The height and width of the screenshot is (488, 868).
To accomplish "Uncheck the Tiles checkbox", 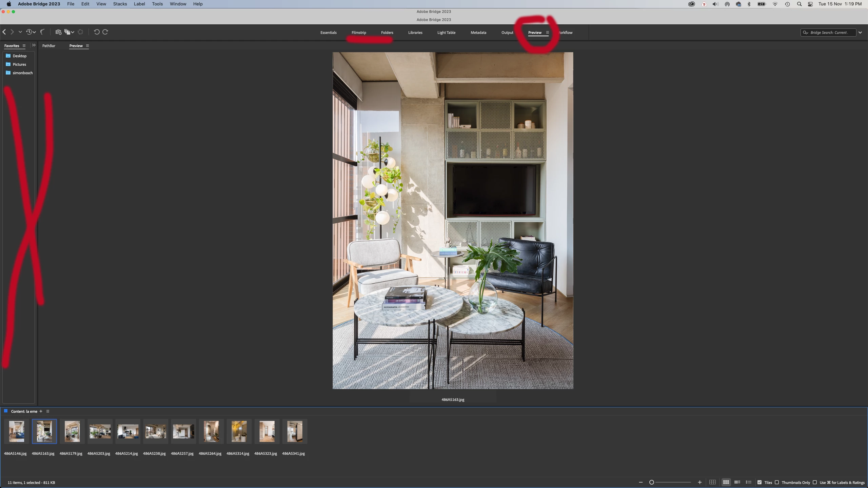I will (759, 482).
